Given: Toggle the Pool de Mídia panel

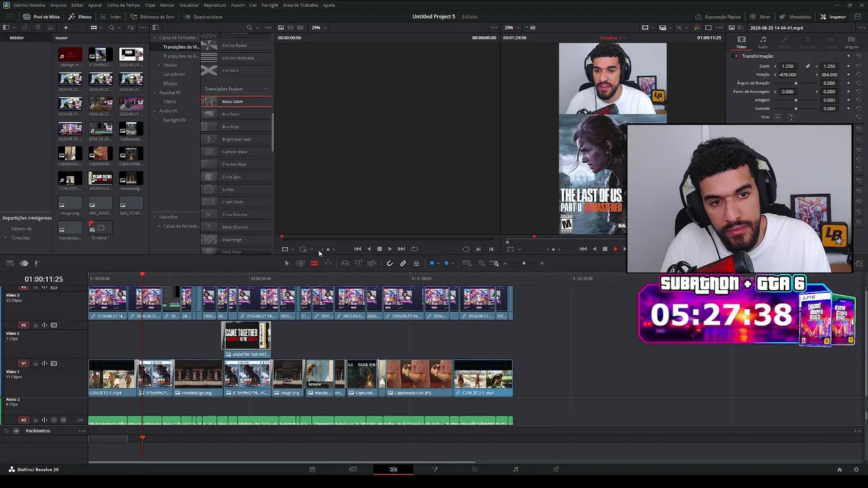Looking at the screenshot, I should [41, 16].
